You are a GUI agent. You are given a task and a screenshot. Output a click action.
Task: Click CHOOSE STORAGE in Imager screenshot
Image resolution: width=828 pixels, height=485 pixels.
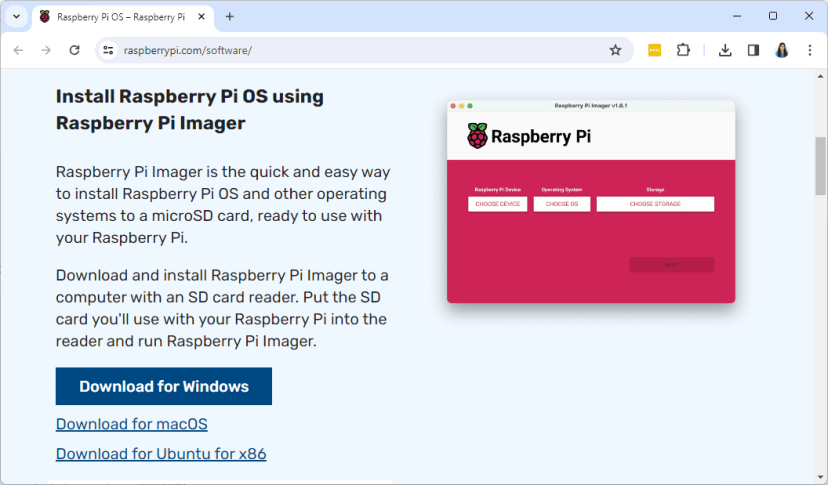[x=655, y=204]
